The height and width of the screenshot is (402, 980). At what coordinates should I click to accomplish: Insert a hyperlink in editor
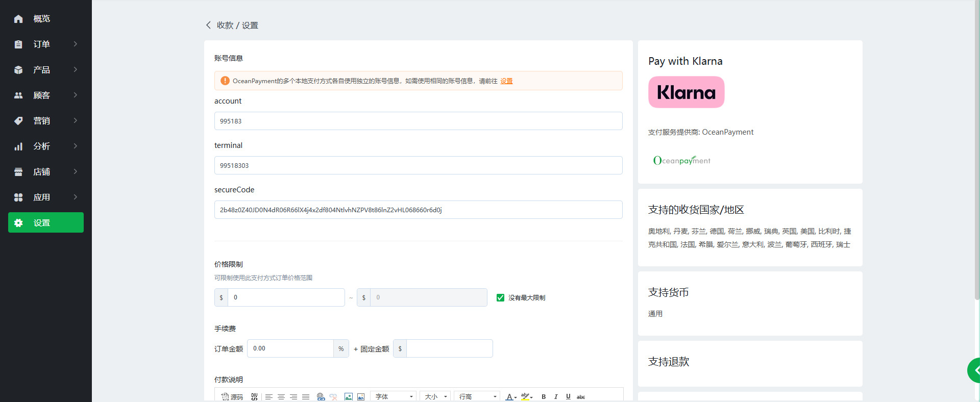321,397
